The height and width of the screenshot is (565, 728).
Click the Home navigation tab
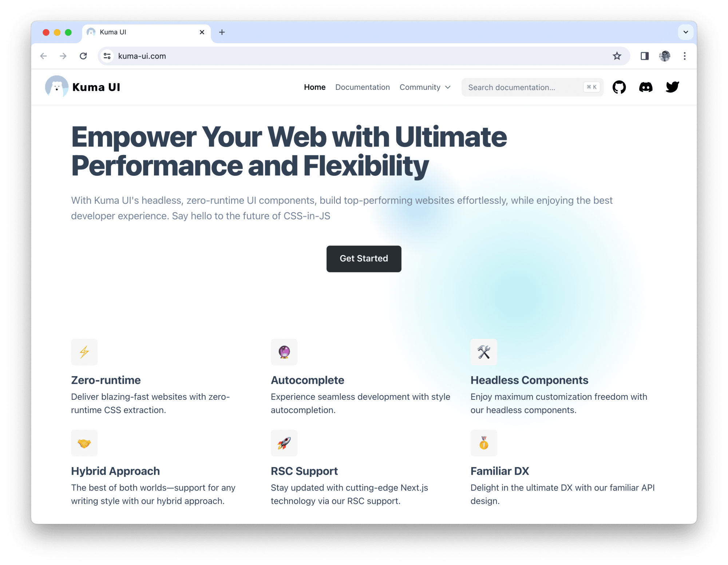(315, 87)
